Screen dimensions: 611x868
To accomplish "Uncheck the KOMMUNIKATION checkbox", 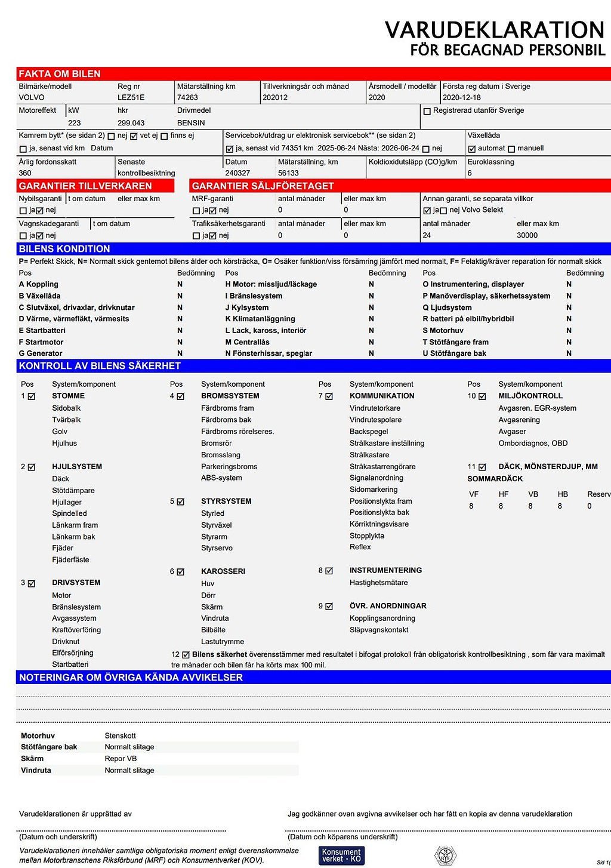I will [329, 396].
